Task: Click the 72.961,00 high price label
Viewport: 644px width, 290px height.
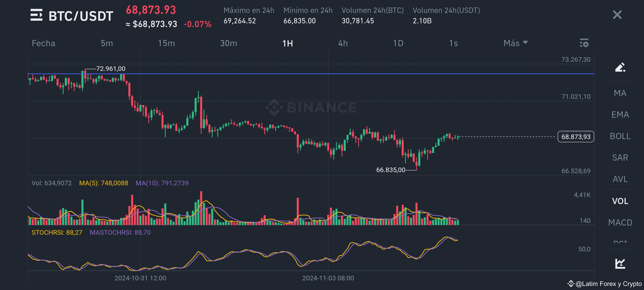Action: [111, 69]
